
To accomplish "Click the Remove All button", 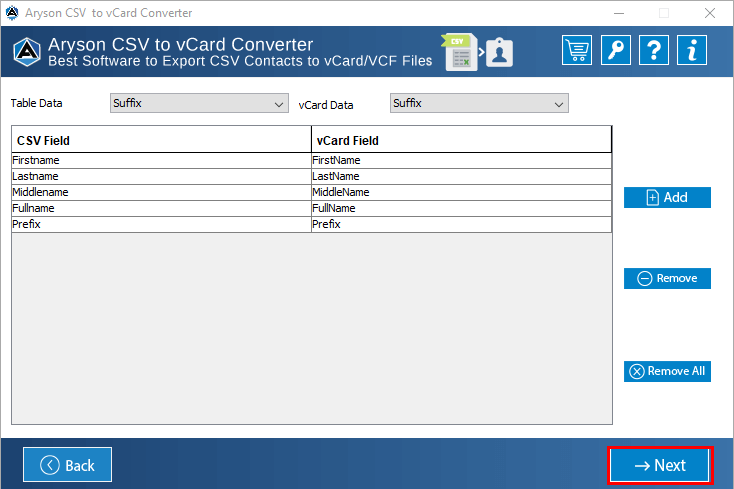I will click(667, 371).
